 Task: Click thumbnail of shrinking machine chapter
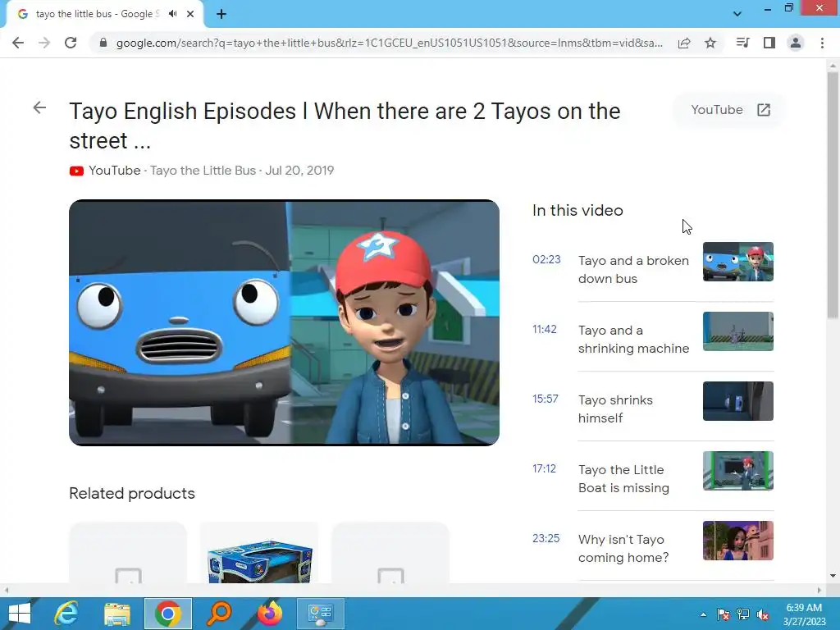pyautogui.click(x=737, y=331)
